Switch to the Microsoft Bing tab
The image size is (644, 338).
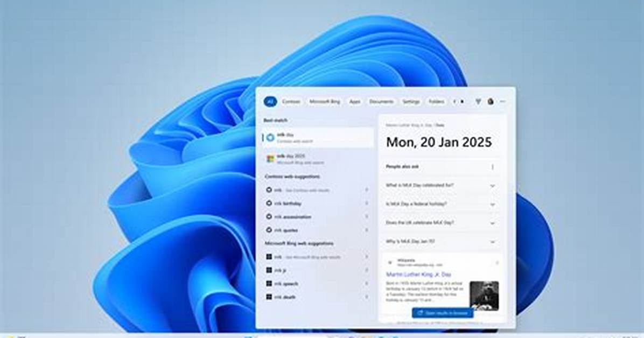pos(325,101)
